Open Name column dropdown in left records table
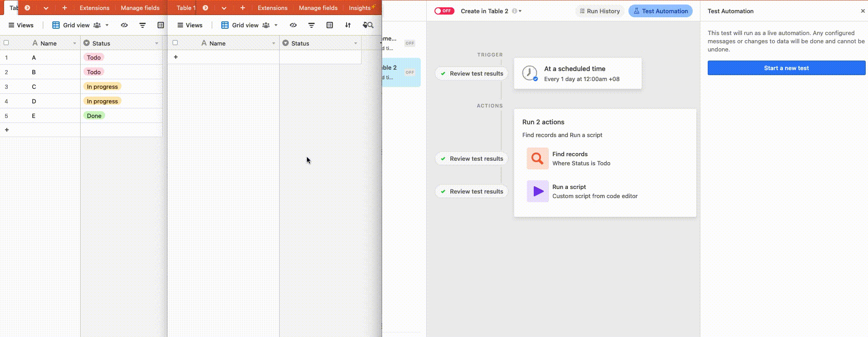 pos(75,43)
